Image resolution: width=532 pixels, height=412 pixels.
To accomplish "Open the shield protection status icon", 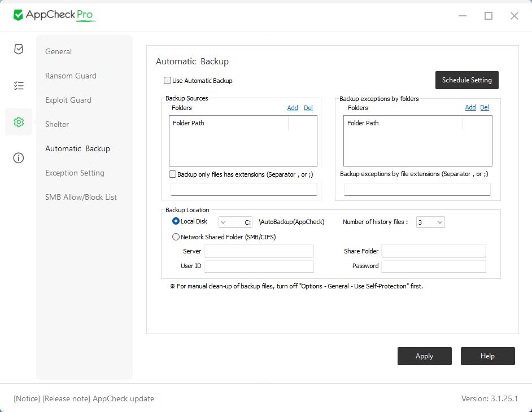I will click(x=19, y=49).
